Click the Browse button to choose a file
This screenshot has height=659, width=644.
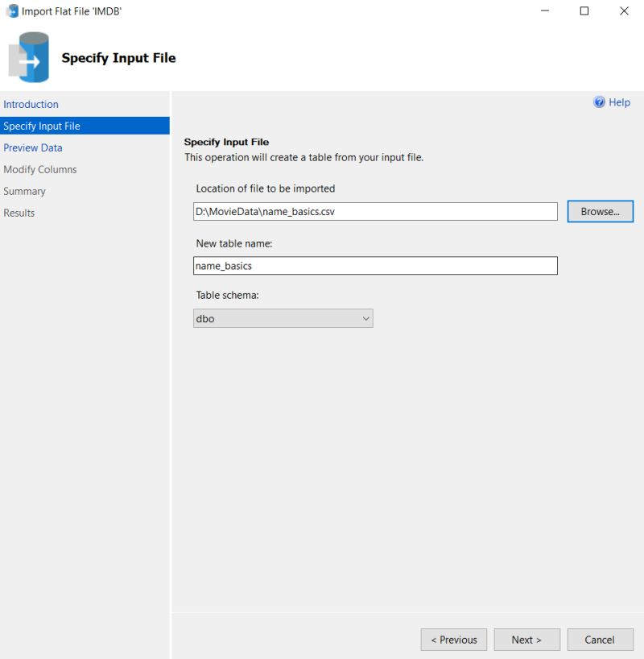600,211
